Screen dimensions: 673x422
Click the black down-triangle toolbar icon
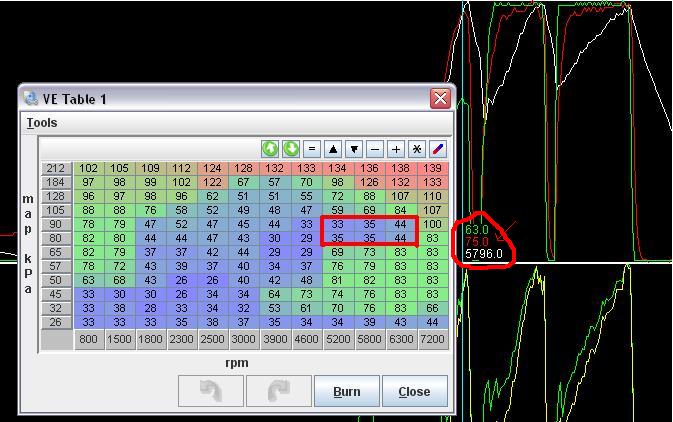354,149
